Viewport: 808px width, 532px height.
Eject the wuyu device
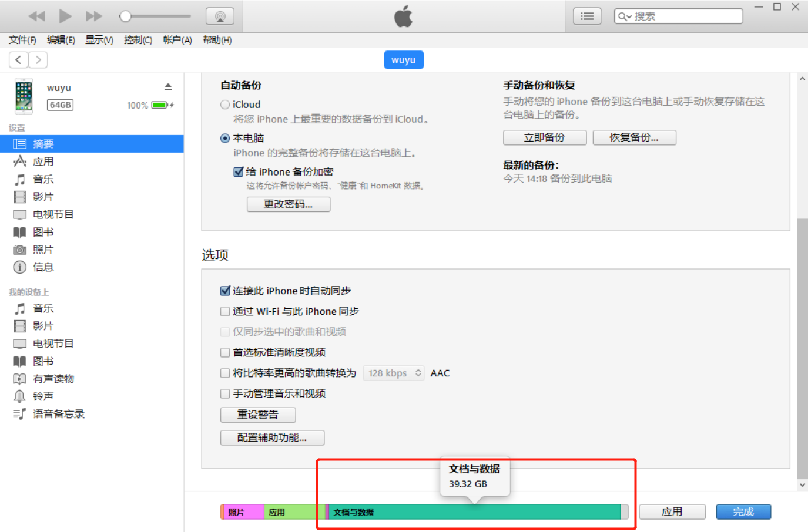pyautogui.click(x=168, y=87)
